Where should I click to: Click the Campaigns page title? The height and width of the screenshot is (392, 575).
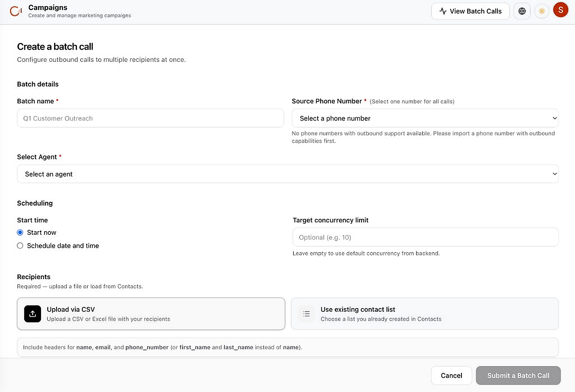48,8
